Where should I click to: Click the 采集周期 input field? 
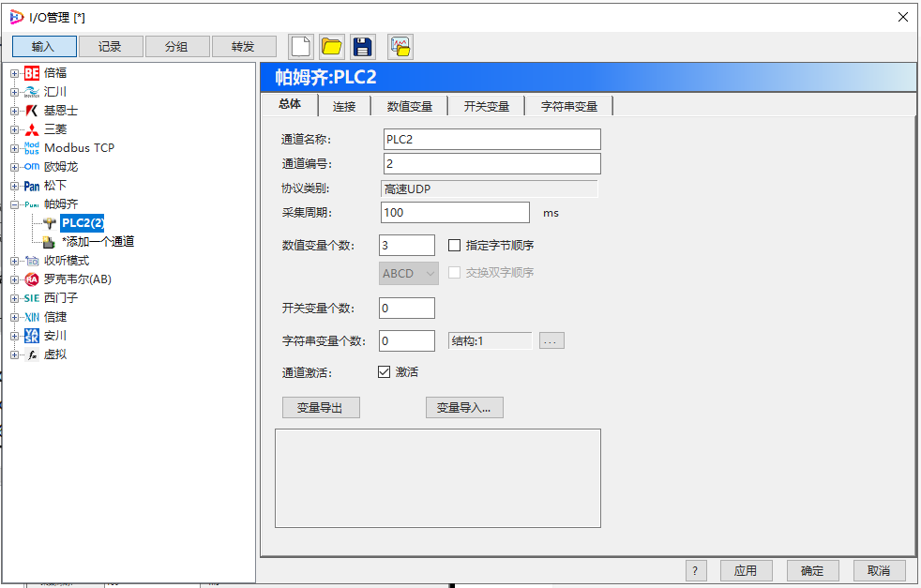click(455, 212)
